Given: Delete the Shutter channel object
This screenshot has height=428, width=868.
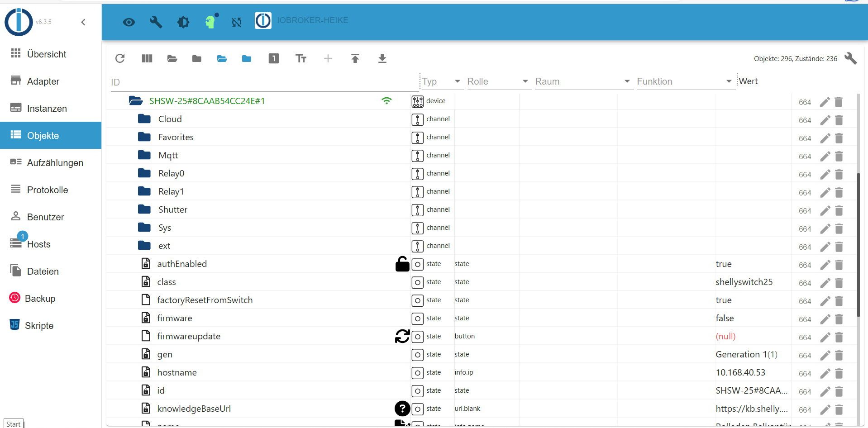Looking at the screenshot, I should [x=839, y=211].
